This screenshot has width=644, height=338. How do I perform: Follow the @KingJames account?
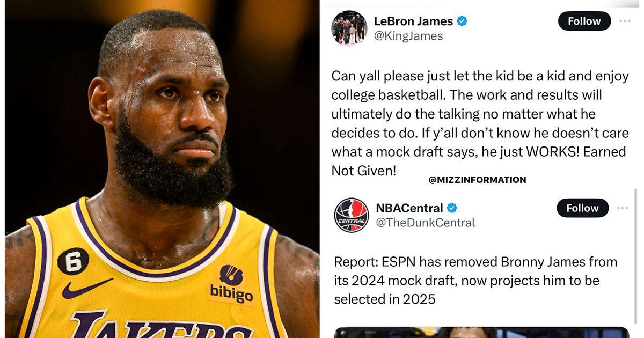tap(584, 21)
